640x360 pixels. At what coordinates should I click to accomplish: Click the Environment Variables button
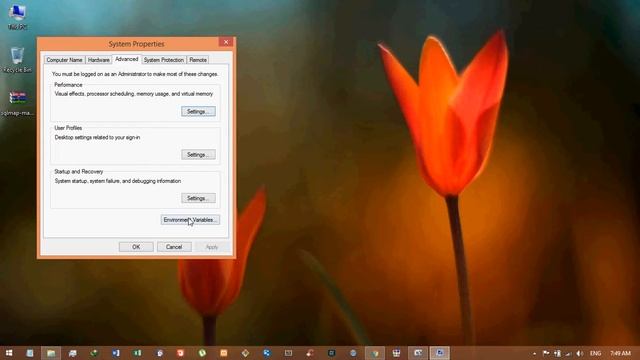click(x=190, y=220)
